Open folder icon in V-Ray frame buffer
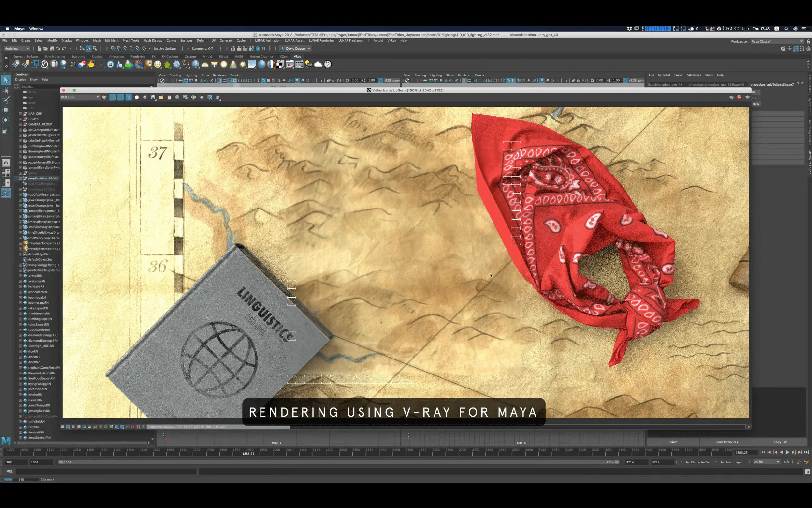Viewport: 812px width, 508px height. pos(161,97)
